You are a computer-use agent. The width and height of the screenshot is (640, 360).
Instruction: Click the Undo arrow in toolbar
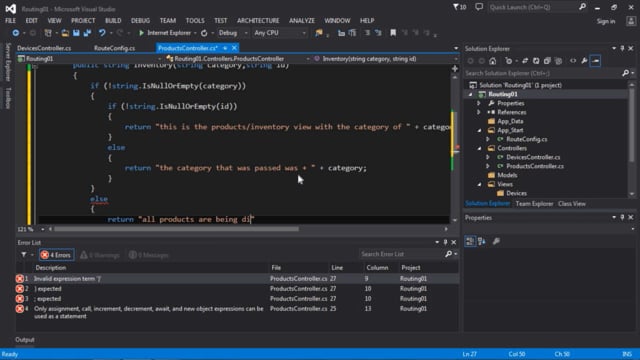coord(102,33)
